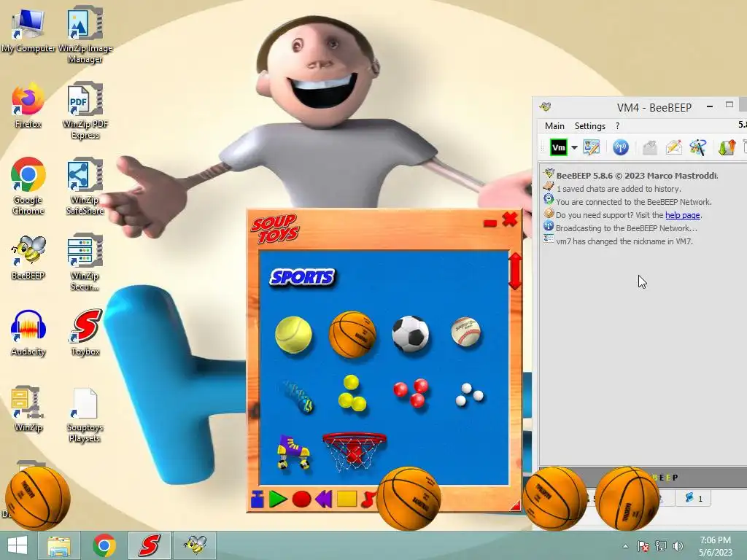Click the red resize corner of Soup Toys
The width and height of the screenshot is (747, 560).
click(515, 505)
